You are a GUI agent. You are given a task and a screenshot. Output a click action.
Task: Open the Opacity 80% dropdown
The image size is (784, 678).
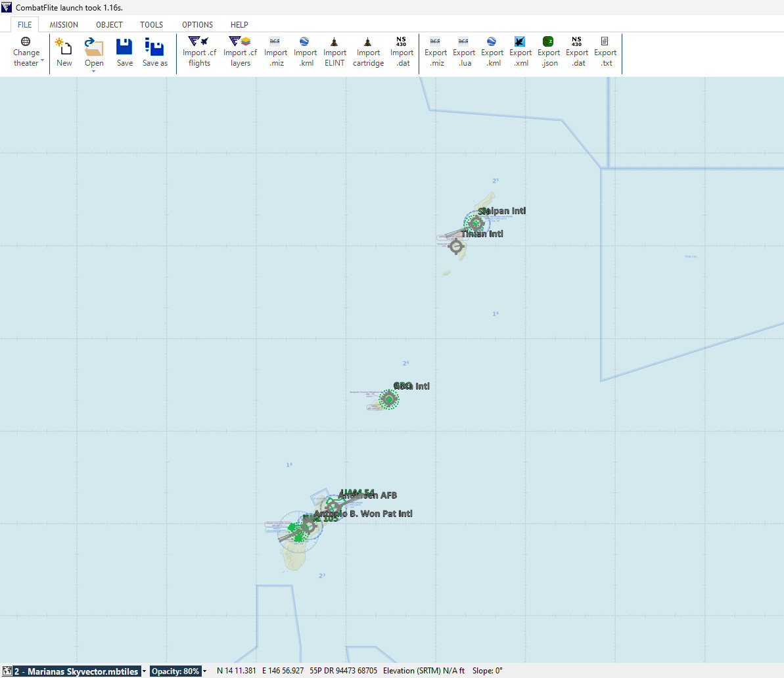204,671
